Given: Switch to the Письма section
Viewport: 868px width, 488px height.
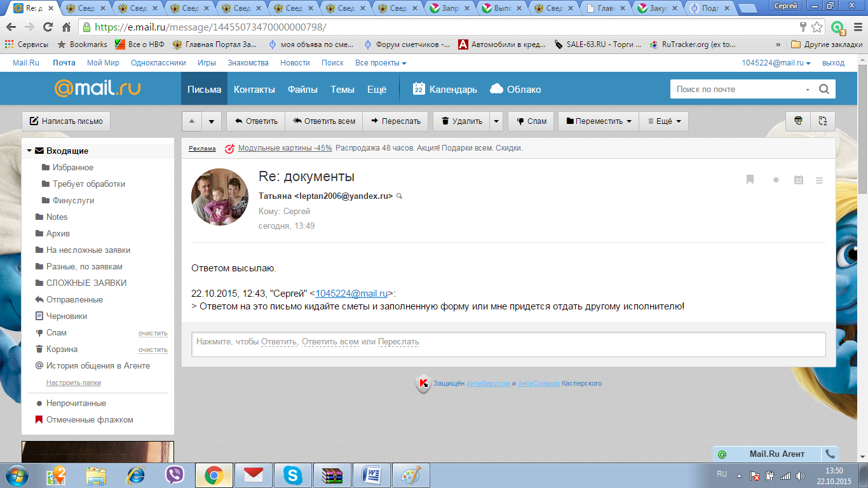Looking at the screenshot, I should [204, 89].
